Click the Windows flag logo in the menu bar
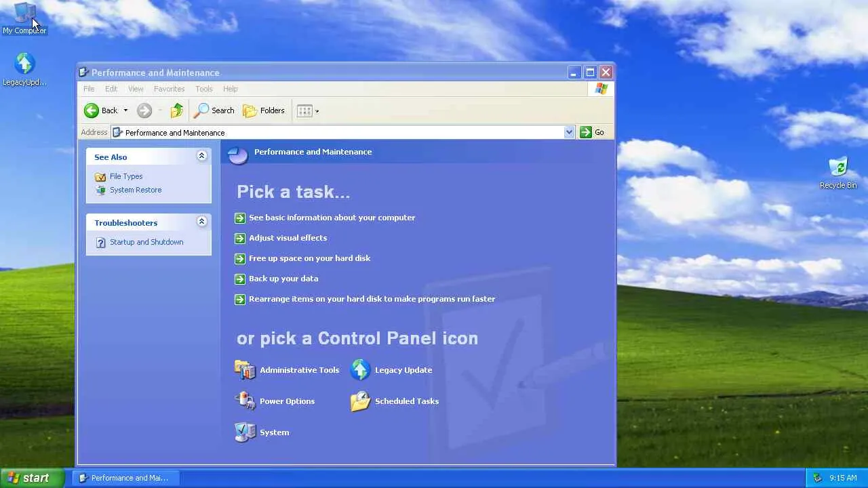This screenshot has height=488, width=868. pyautogui.click(x=601, y=89)
